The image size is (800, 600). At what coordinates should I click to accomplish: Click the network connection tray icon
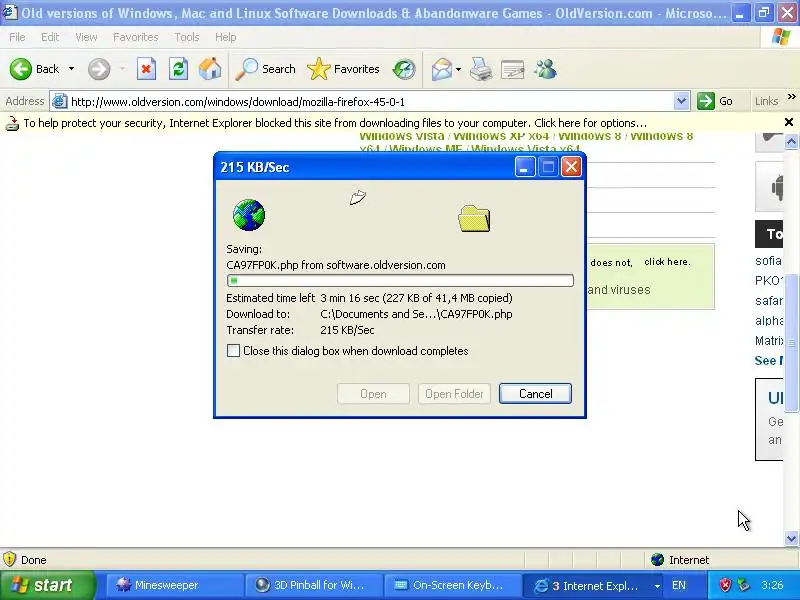744,585
